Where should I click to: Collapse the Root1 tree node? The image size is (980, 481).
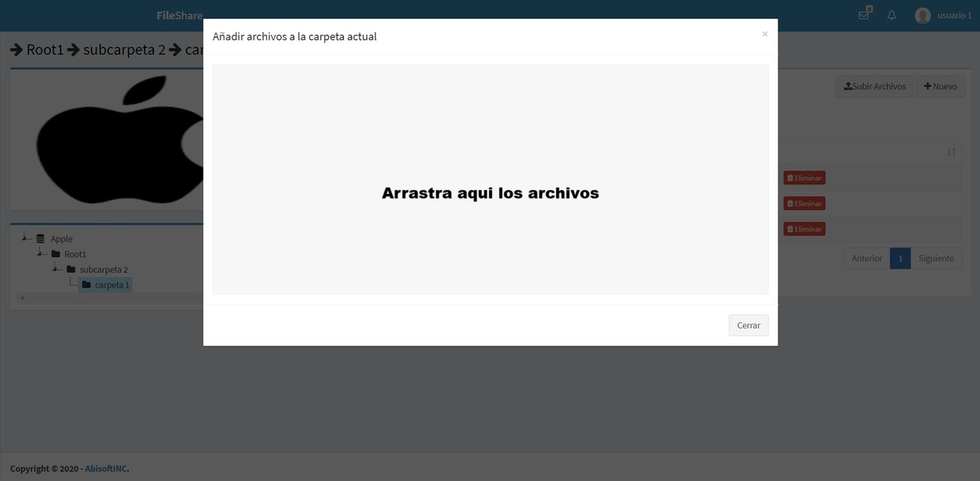[x=40, y=252]
